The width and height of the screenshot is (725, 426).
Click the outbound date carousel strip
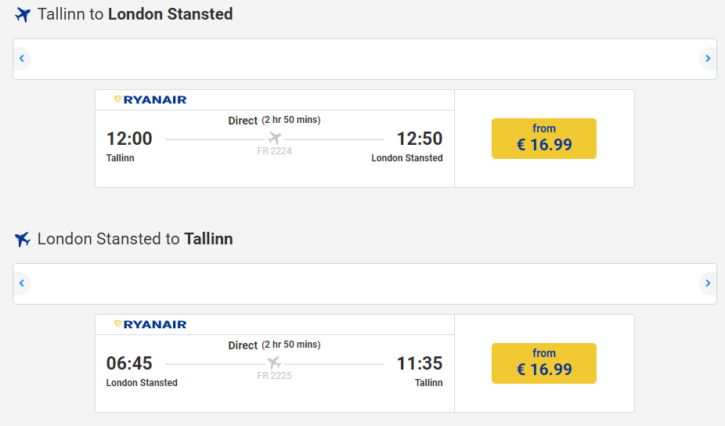365,59
